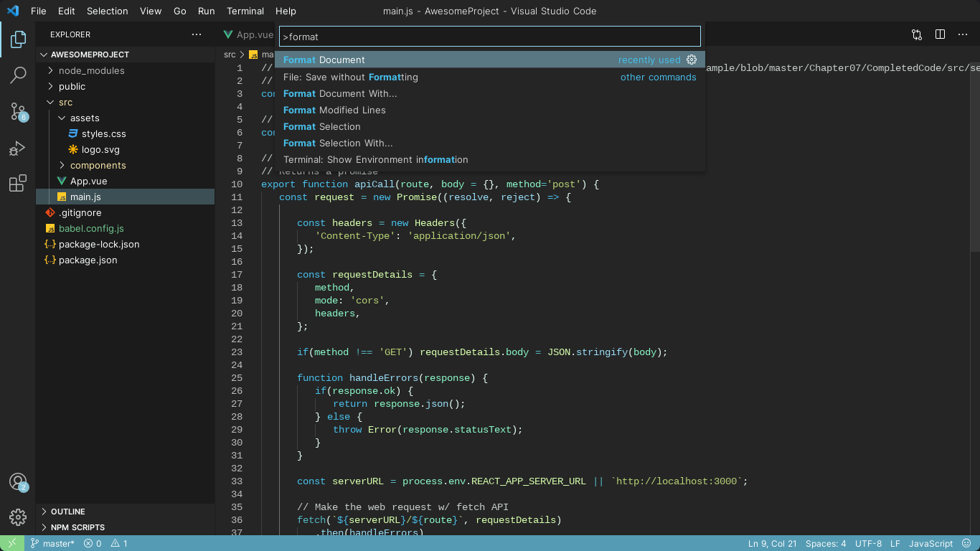This screenshot has height=551, width=980.
Task: Open the Edit menu
Action: click(66, 11)
